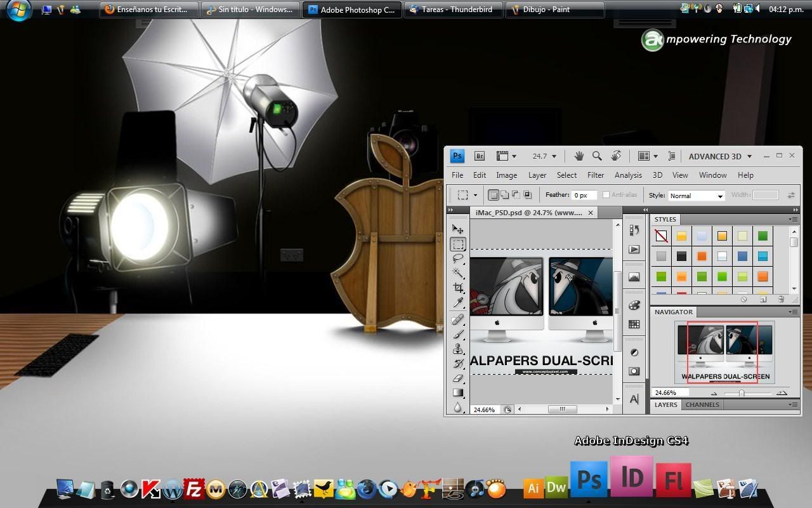The image size is (812, 508).
Task: Click Navigator zoom out mountains button
Action: tap(714, 394)
